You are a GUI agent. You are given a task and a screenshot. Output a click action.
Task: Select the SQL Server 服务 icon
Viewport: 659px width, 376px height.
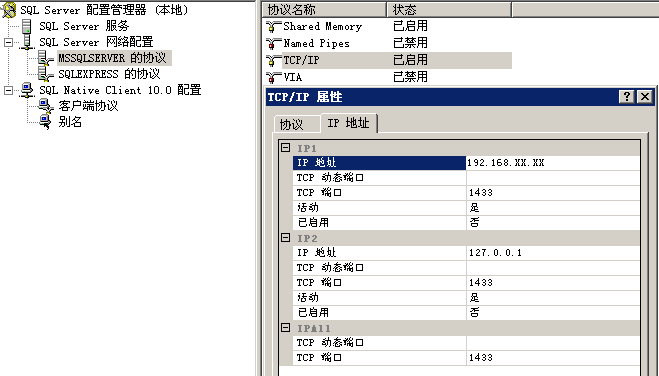click(x=26, y=26)
